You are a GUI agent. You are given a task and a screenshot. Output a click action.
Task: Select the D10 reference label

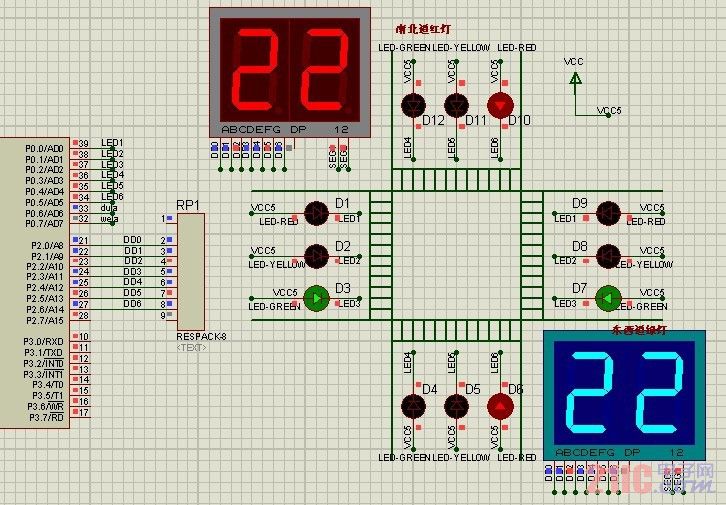[x=519, y=120]
